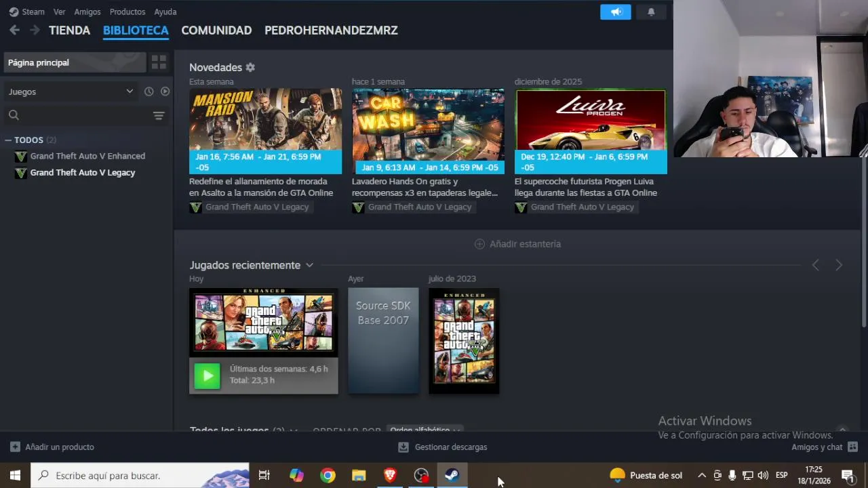Open the Luiva Progen news thumbnail

tap(591, 131)
